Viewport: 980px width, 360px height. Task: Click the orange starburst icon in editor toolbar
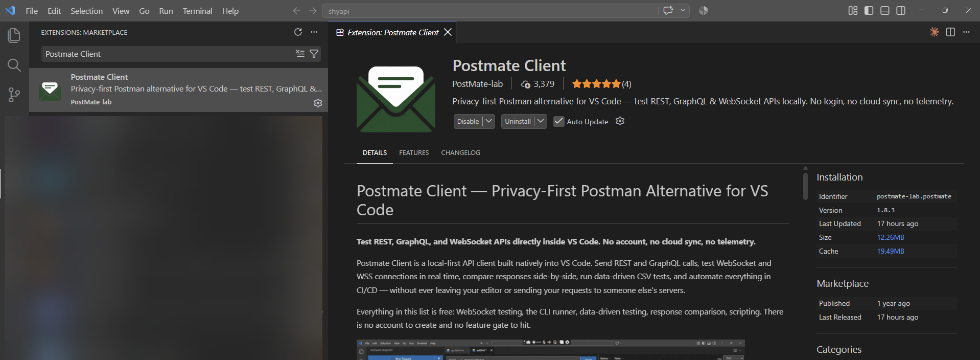coord(934,32)
